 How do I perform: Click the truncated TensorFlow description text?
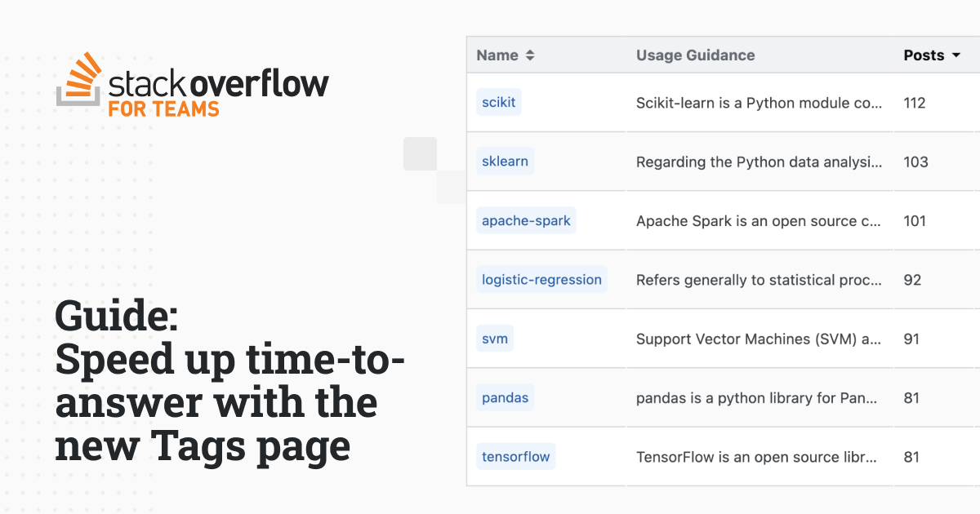click(759, 457)
